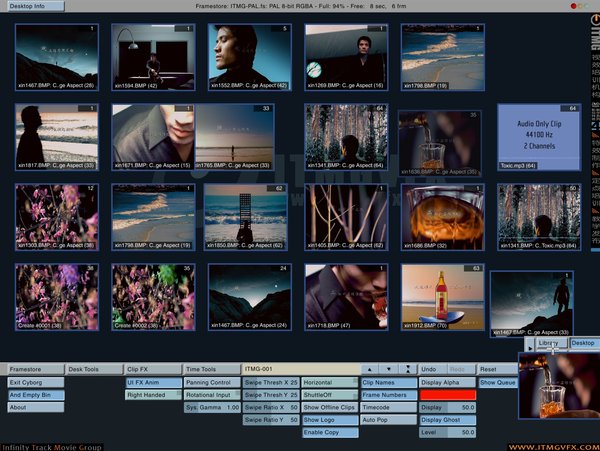Open the ShuttleOff mode selector
The image size is (600, 451).
(x=329, y=395)
